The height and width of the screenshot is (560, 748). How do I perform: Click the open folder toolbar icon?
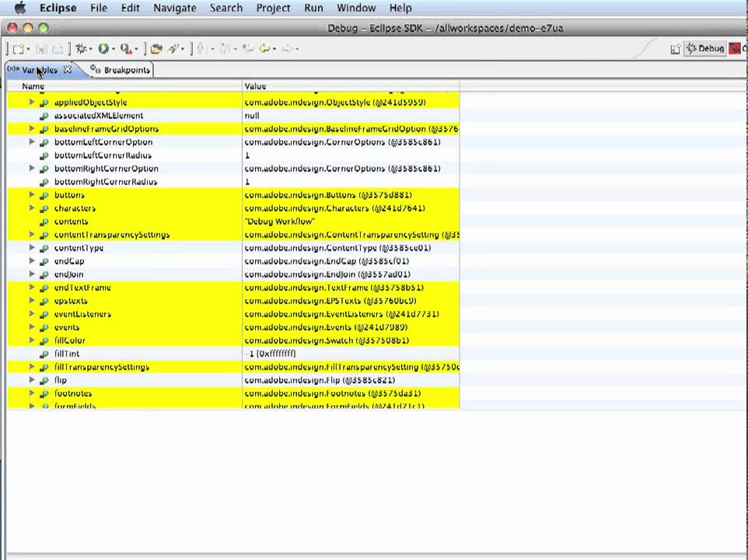156,49
